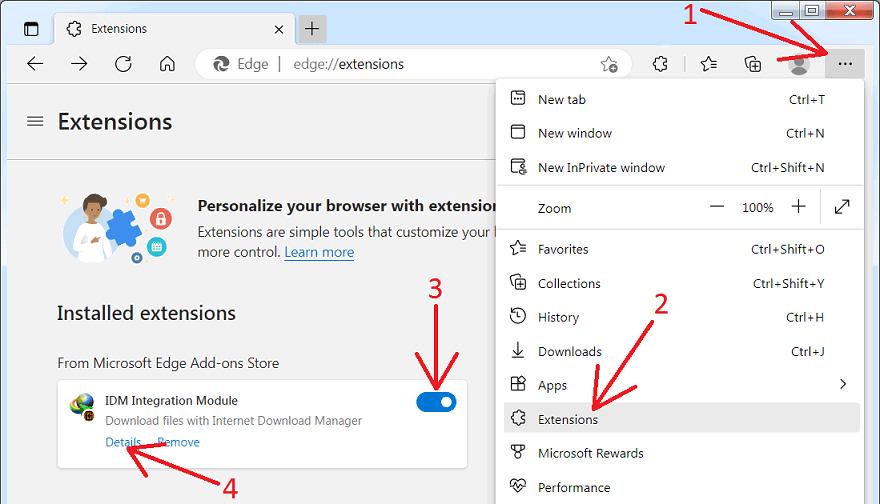The height and width of the screenshot is (504, 880).
Task: Open Settings and more menu
Action: click(845, 64)
